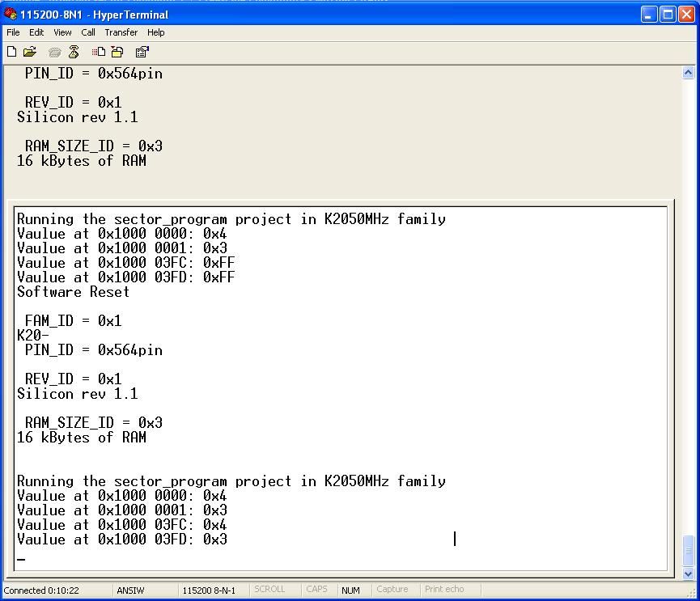Click the scrollbar down arrow
Image resolution: width=700 pixels, height=601 pixels.
click(x=688, y=573)
